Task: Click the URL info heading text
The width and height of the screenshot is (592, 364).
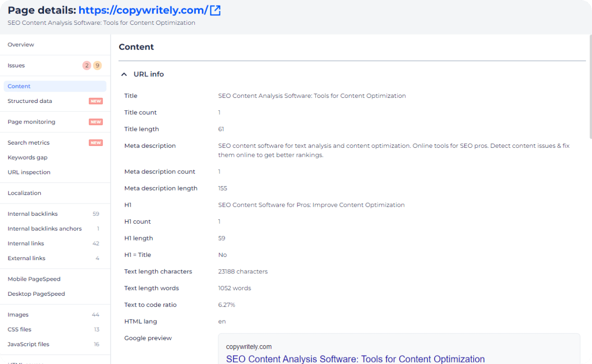Action: click(x=149, y=74)
